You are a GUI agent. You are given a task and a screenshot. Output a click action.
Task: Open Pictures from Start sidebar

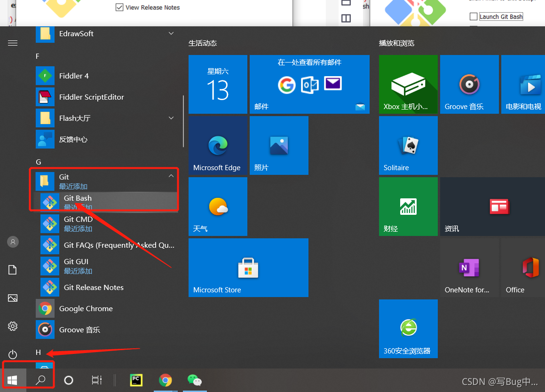pos(13,298)
